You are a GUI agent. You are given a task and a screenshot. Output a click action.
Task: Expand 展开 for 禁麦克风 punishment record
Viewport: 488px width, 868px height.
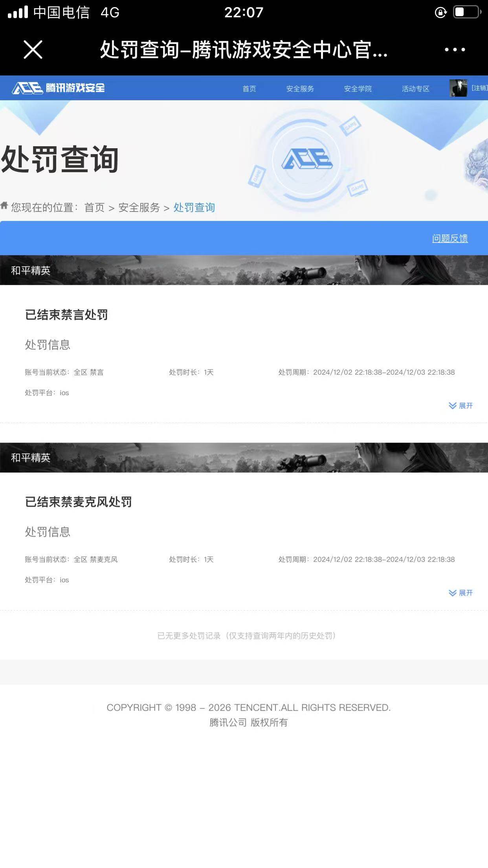(x=460, y=593)
